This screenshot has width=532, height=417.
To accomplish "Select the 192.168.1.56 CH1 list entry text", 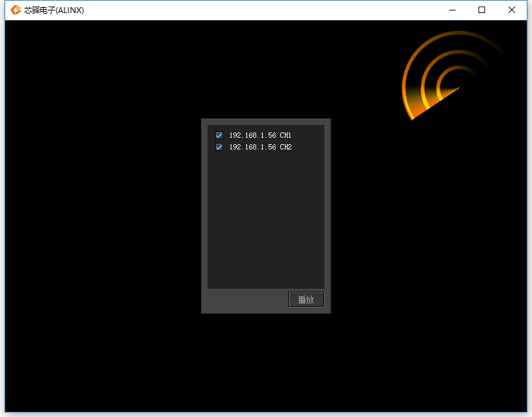I will pos(260,135).
